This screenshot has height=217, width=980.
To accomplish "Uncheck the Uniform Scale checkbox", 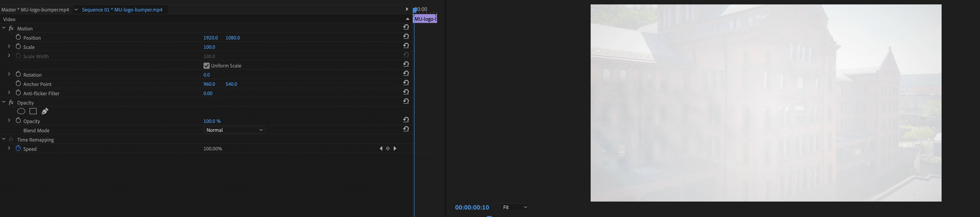I will click(207, 65).
